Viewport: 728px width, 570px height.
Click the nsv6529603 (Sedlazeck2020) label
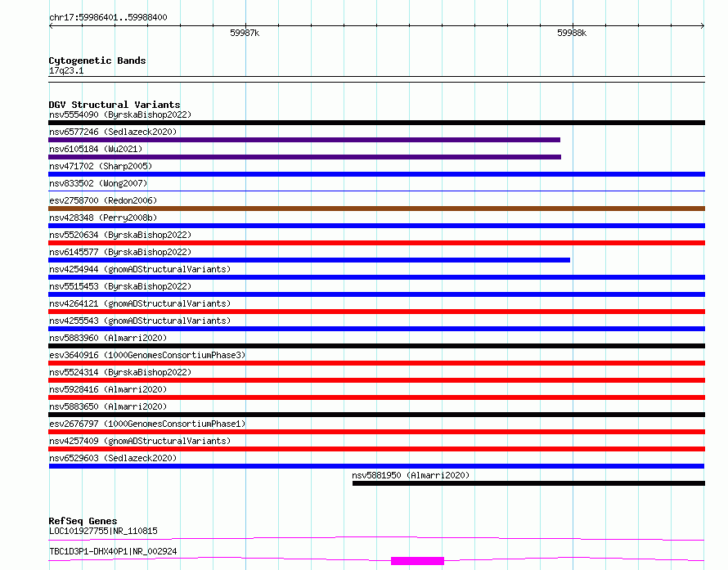click(x=113, y=458)
